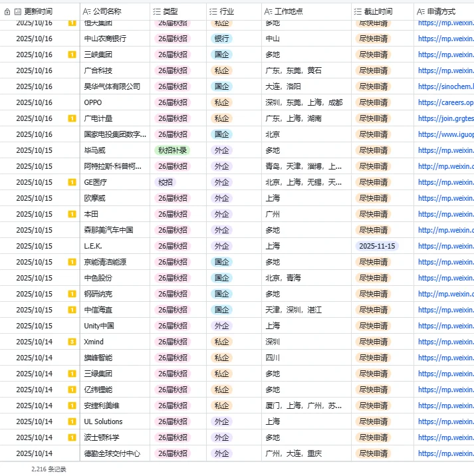The image size is (474, 476).
Task: Click the 26届秋招 tag in the 亿纬锂能 row
Action: pyautogui.click(x=172, y=390)
